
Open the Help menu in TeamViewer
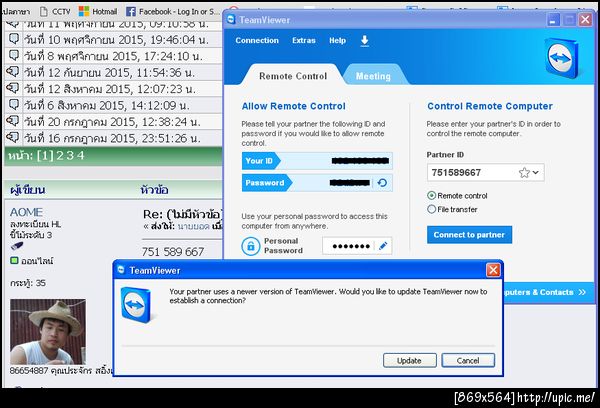click(337, 41)
